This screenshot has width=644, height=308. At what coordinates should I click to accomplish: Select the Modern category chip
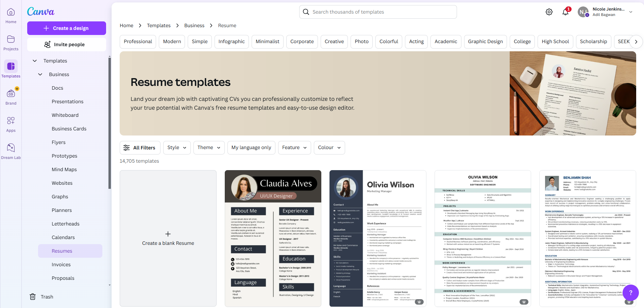click(x=172, y=42)
